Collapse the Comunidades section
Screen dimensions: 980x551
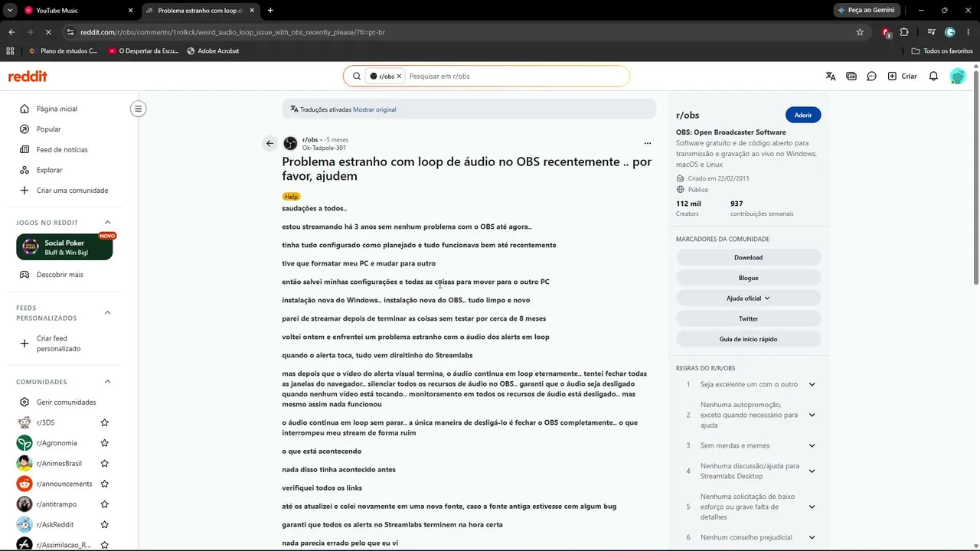tap(107, 382)
